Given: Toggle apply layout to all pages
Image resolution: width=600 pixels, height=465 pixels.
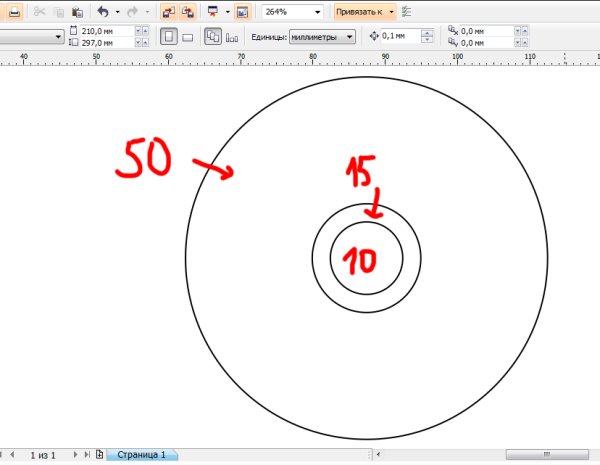Looking at the screenshot, I should point(213,36).
